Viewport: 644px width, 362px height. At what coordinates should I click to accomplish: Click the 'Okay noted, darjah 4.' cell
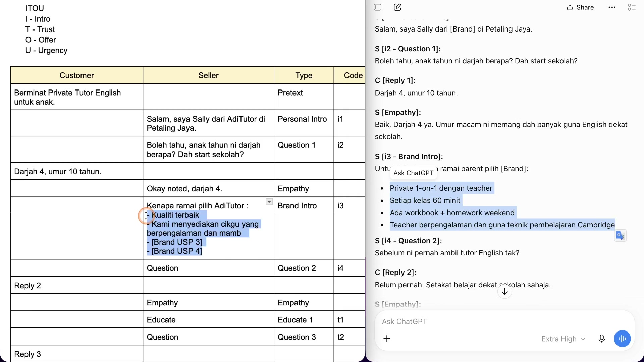[x=209, y=188]
